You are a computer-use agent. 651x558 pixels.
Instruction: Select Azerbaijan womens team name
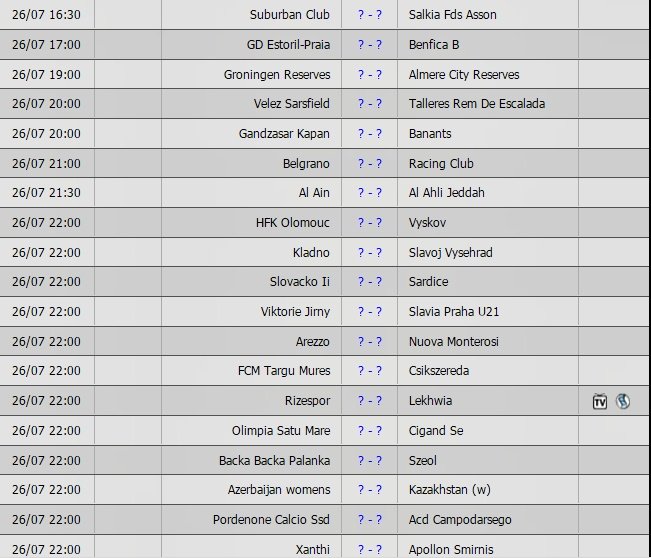[279, 489]
